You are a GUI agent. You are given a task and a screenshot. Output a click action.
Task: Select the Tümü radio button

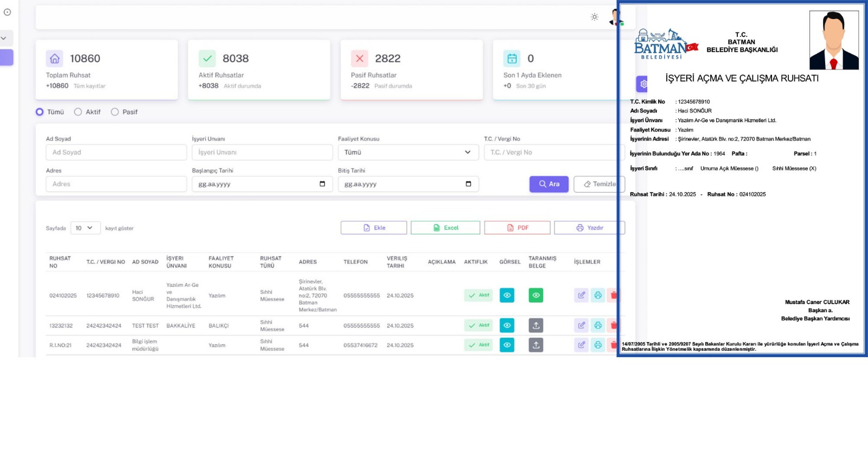[x=40, y=112]
